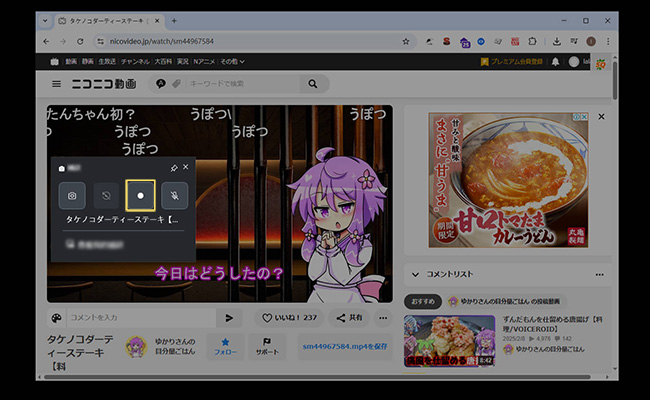Screen dimensions: 650x400
Task: Click the horizontal scrollbar at bottom
Action: coord(317,377)
